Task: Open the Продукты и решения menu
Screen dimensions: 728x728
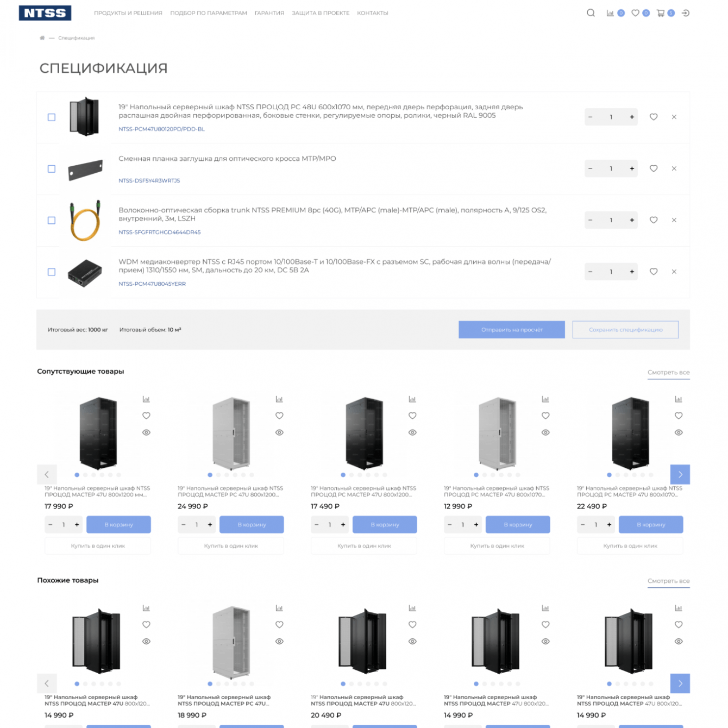Action: coord(128,13)
